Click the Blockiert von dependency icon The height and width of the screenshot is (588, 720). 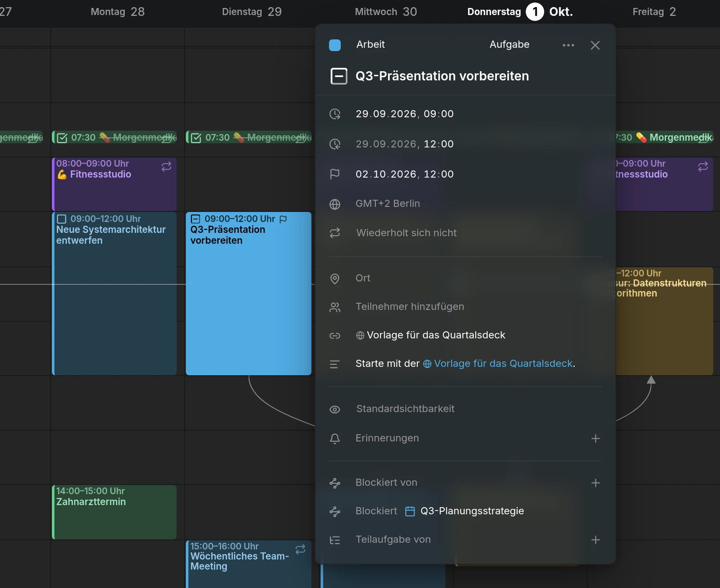335,483
